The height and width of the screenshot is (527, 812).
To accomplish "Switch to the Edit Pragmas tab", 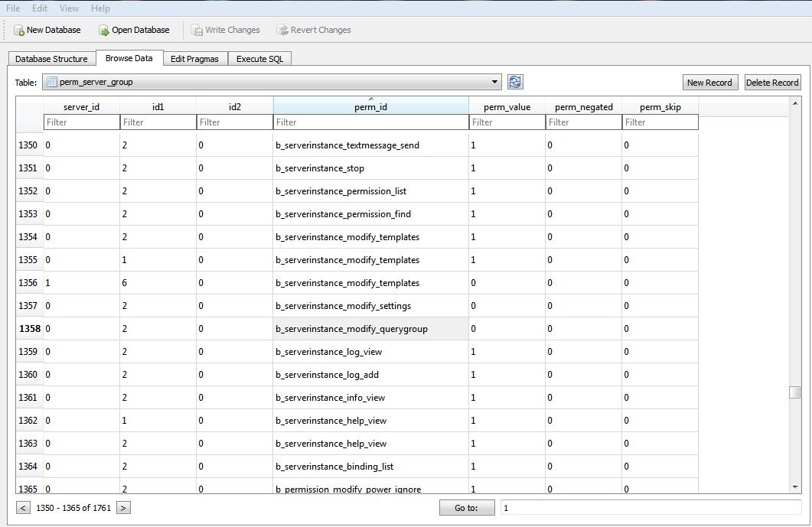I will [194, 58].
